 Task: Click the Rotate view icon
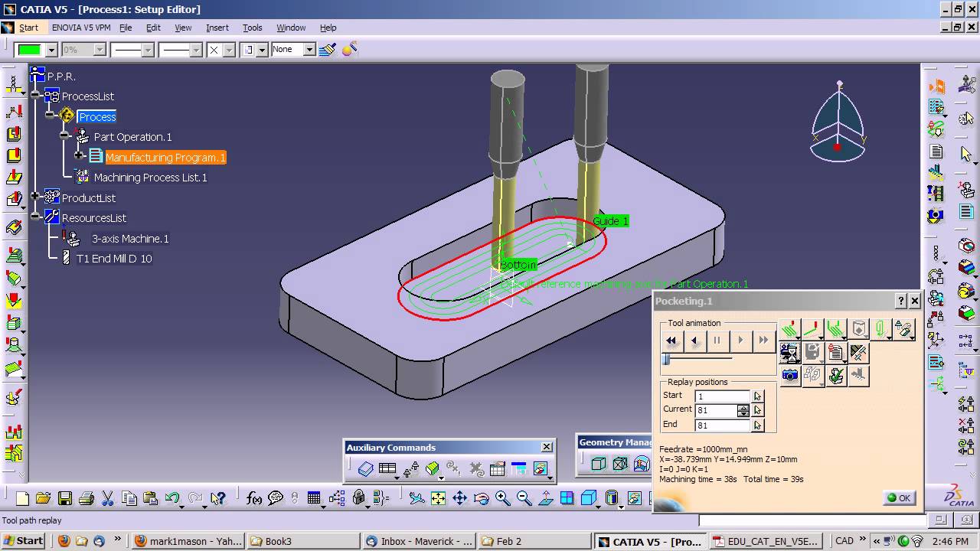coord(481,499)
